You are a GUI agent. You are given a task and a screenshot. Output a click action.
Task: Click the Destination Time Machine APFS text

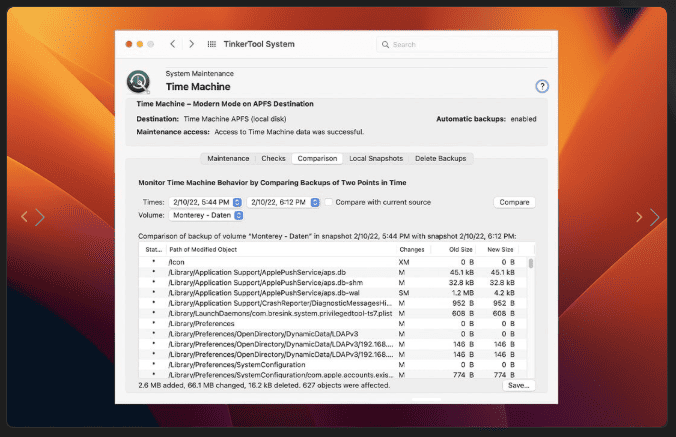tap(211, 119)
